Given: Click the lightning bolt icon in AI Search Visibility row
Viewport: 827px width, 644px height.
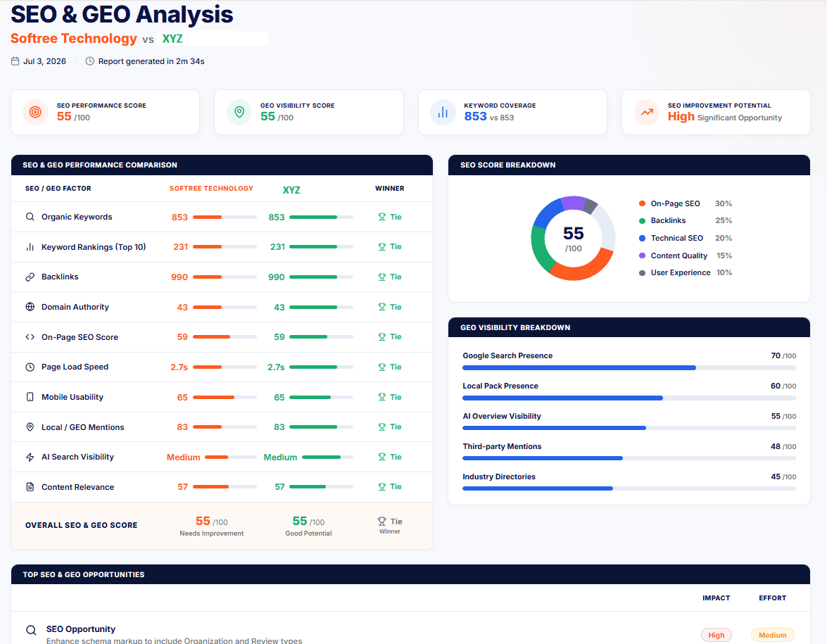Looking at the screenshot, I should (x=30, y=457).
